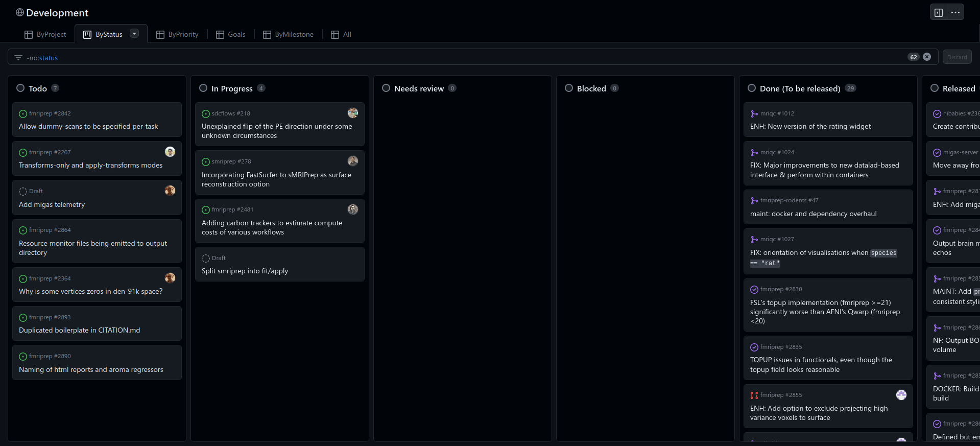Click assignee avatar on sdcflows #218 card
Viewport: 980px width, 446px height.
(353, 113)
